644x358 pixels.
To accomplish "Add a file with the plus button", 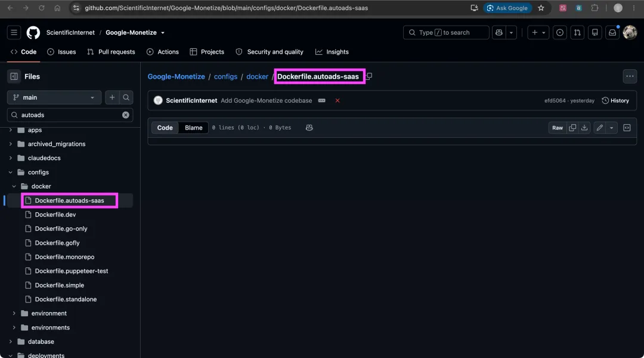I will [x=112, y=97].
